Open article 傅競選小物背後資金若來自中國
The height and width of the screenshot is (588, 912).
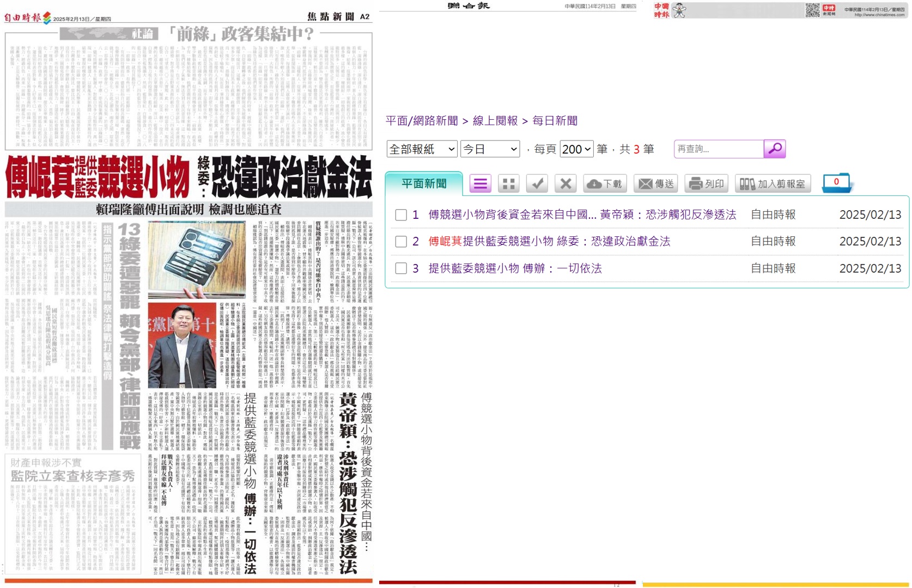(582, 215)
